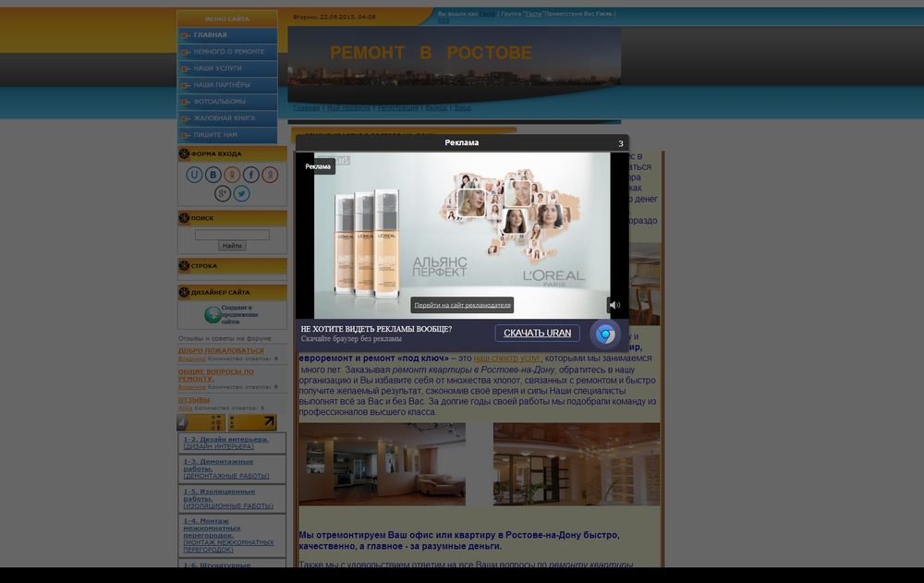924x583 pixels.
Task: Mute the ad video sound
Action: pyautogui.click(x=614, y=305)
